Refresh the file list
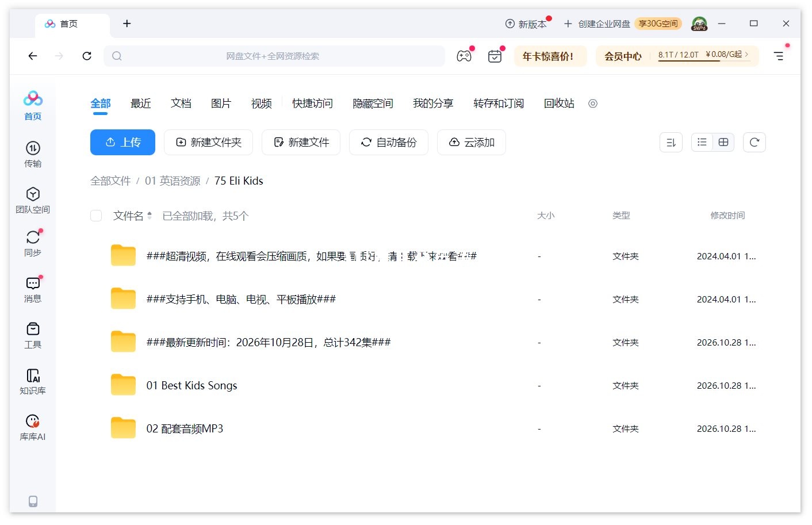This screenshot has height=525, width=812. pyautogui.click(x=754, y=143)
